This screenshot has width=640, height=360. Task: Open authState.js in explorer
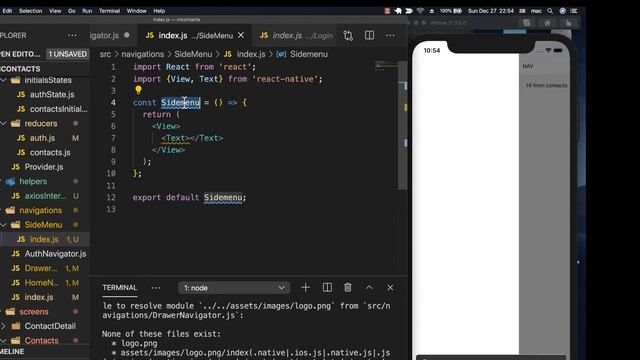[x=52, y=95]
